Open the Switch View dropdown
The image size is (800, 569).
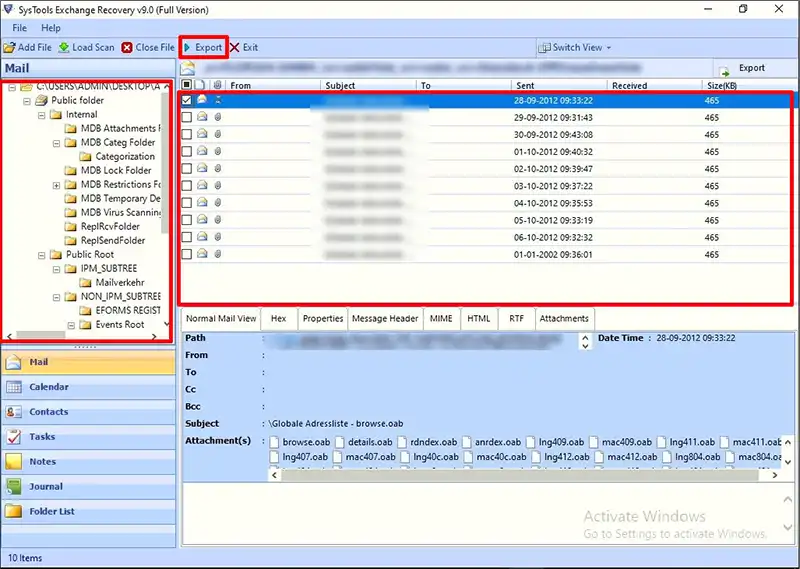coord(575,47)
